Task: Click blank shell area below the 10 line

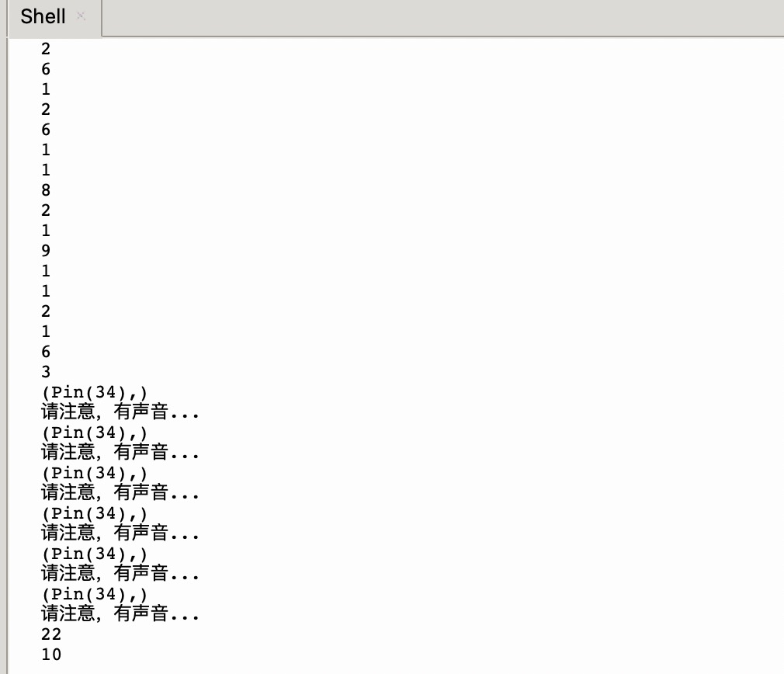Action: pos(395,669)
